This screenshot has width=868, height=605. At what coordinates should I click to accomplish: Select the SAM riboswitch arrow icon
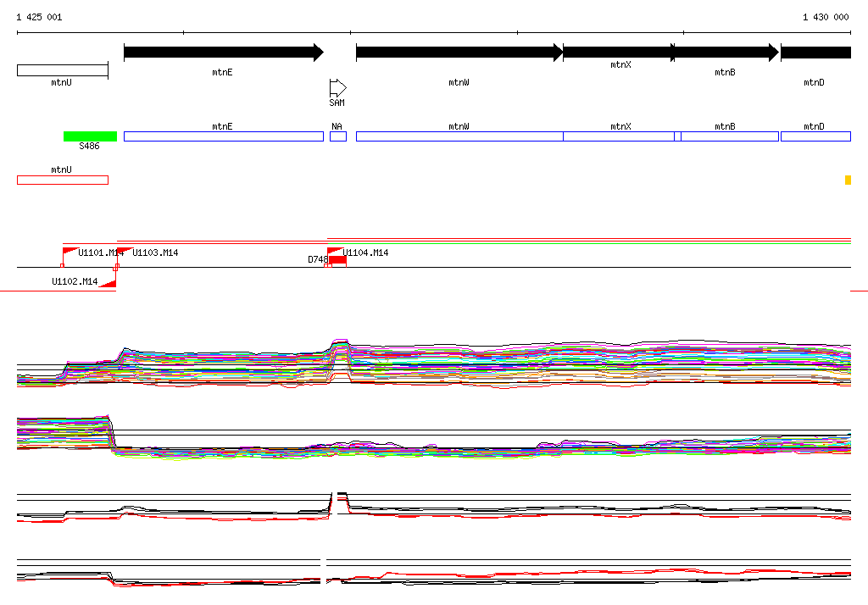(337, 88)
